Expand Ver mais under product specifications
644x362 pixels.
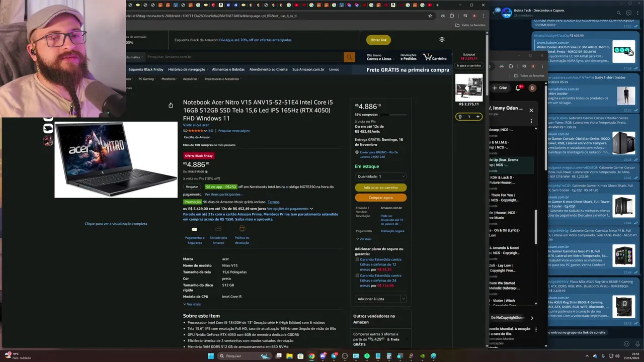click(x=192, y=304)
